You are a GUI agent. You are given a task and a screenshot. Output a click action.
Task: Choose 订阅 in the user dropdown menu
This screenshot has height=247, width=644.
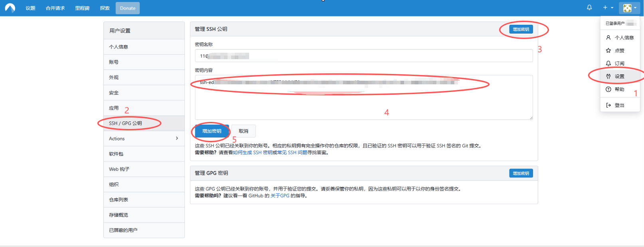point(620,63)
